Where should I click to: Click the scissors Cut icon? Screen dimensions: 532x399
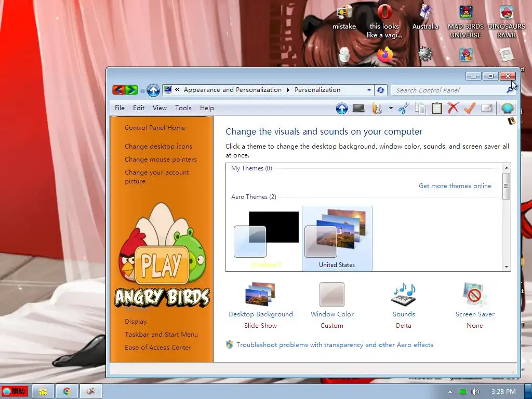403,108
